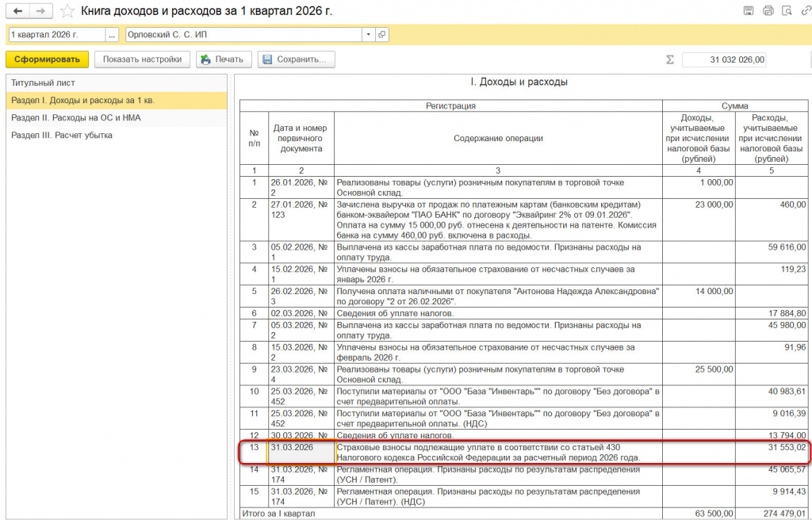Click the sum sigma icon
The image size is (812, 520).
tap(669, 59)
